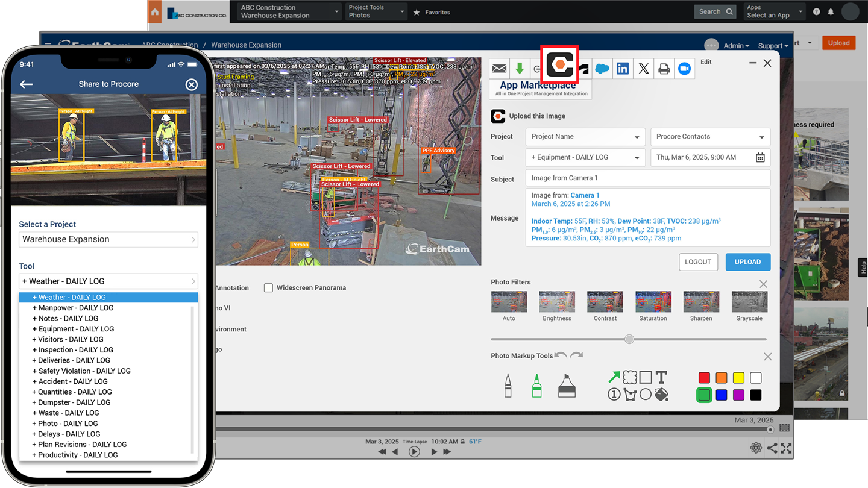Undo the last markup action
Viewport: 868px width, 488px height.
pos(561,355)
